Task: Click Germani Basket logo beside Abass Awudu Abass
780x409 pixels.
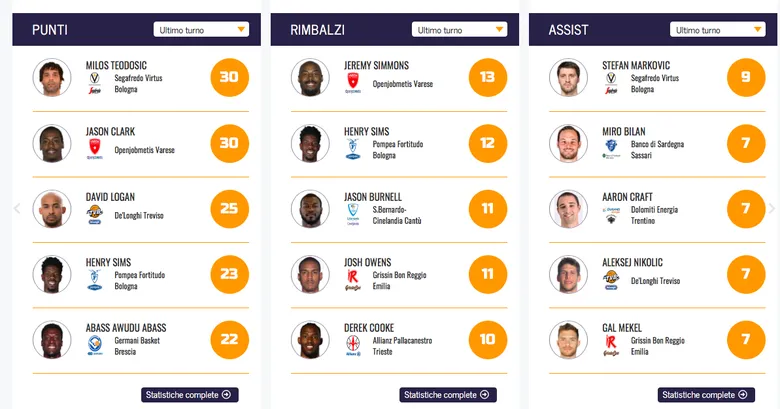Action: click(95, 346)
